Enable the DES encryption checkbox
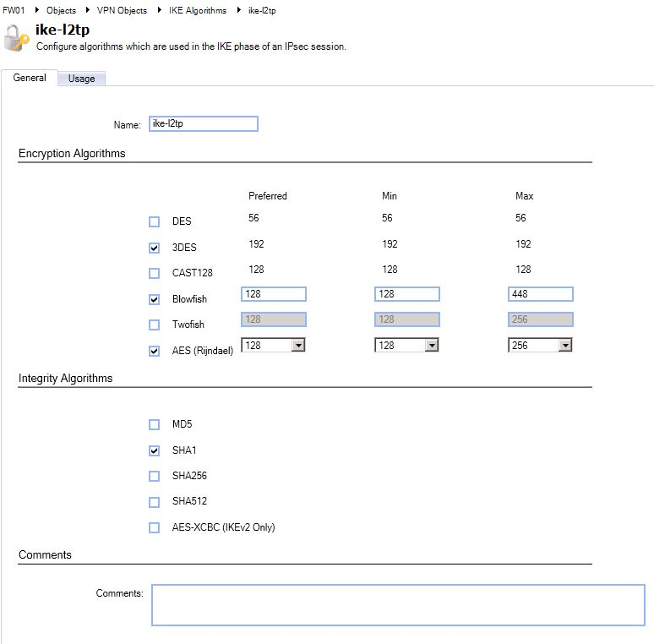This screenshot has width=654, height=644. click(x=154, y=222)
